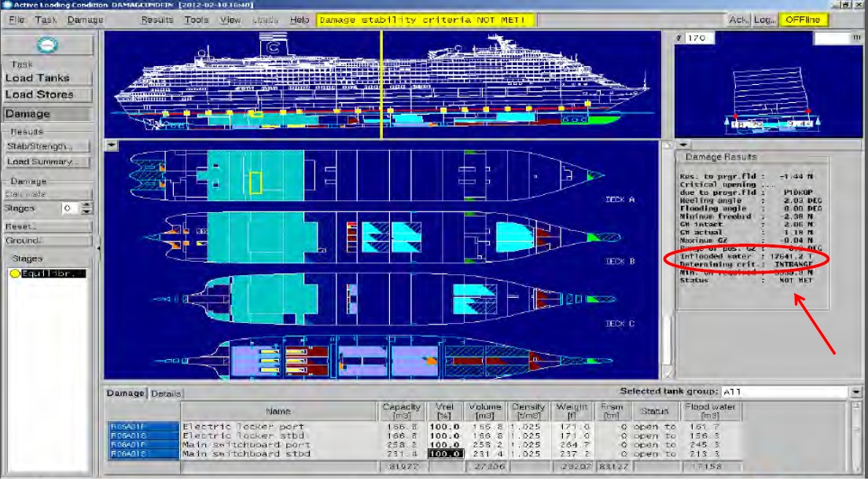Click the application icon in title bar

[6, 5]
